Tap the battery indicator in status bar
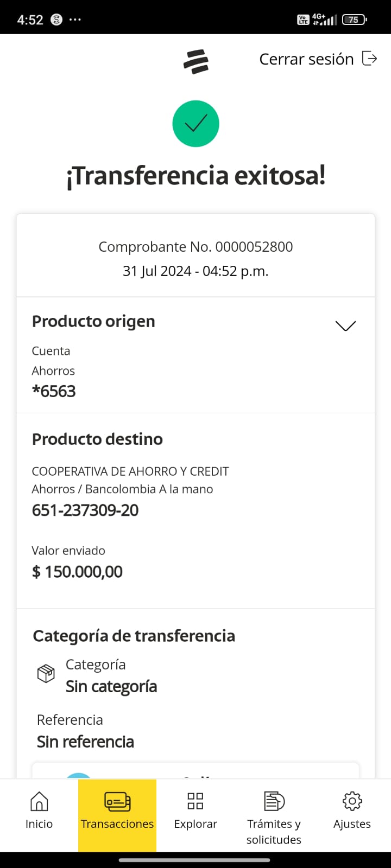 (x=354, y=20)
